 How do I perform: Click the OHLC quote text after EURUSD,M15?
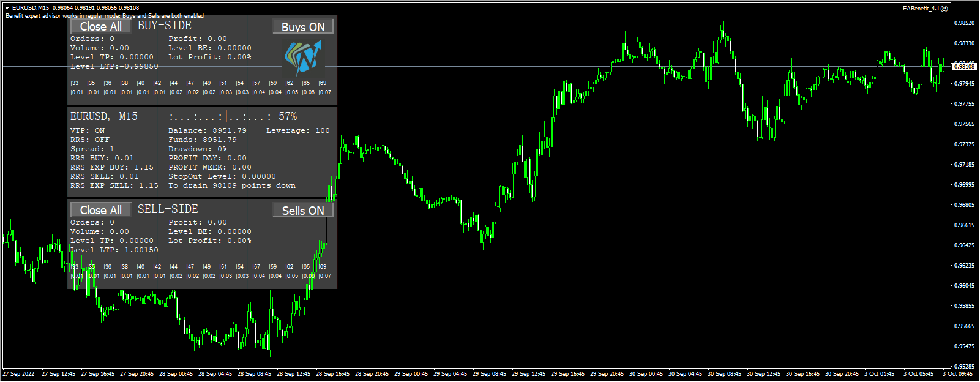tap(95, 8)
